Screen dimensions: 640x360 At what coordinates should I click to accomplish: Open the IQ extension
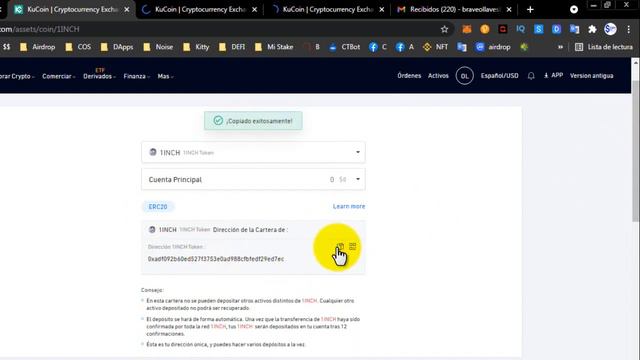coord(520,29)
